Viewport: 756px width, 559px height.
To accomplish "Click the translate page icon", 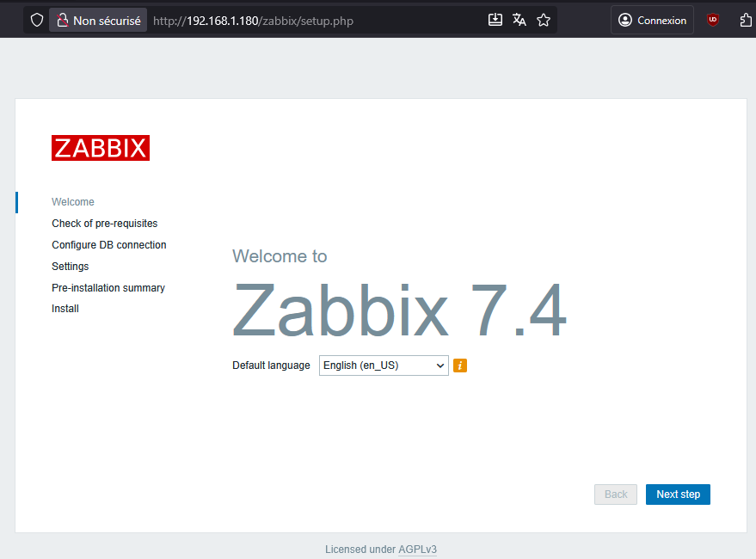I will pyautogui.click(x=519, y=20).
